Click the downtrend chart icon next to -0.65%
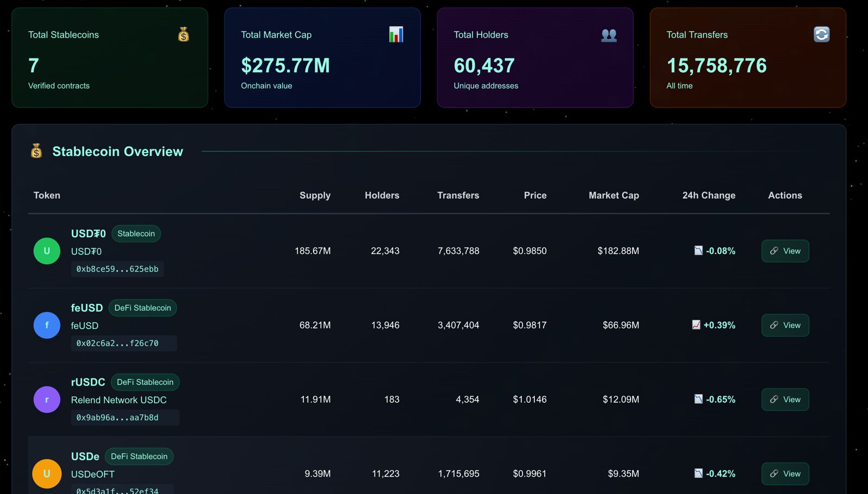Viewport: 868px width, 494px height. pos(698,399)
